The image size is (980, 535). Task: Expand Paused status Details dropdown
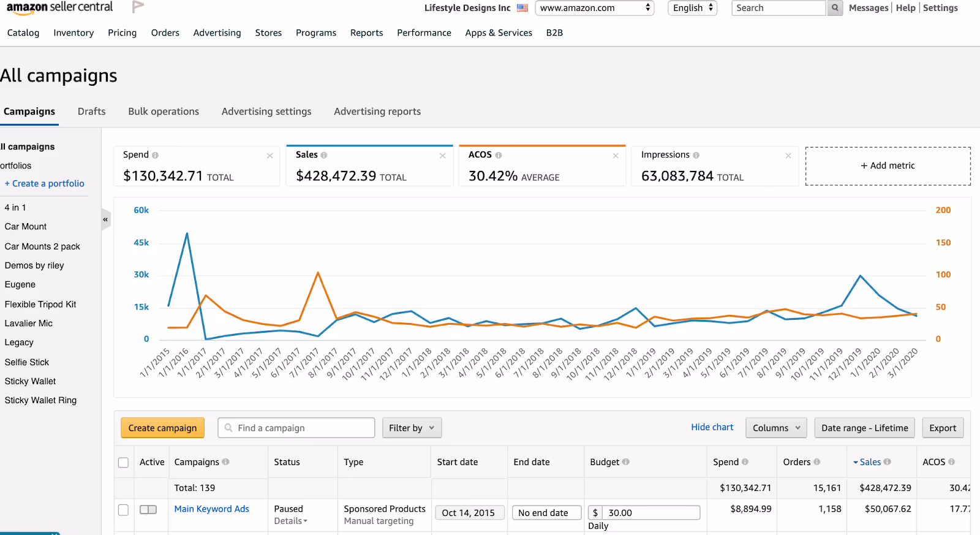coord(290,521)
